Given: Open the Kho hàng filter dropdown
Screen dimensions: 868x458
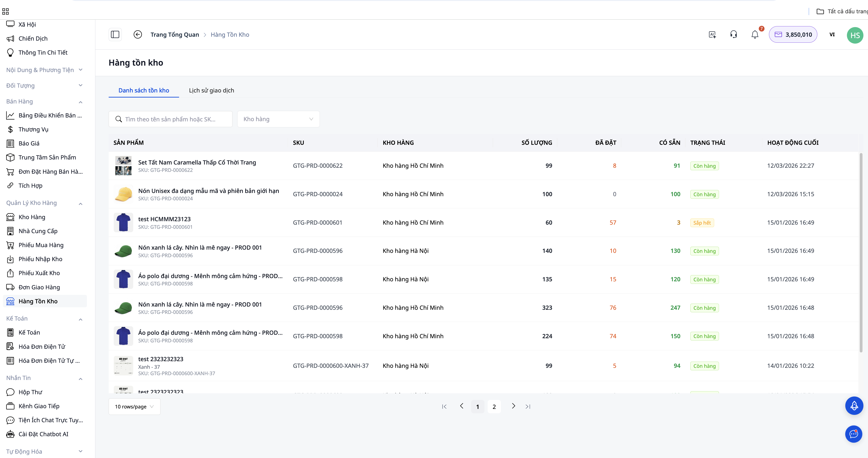Looking at the screenshot, I should tap(278, 119).
